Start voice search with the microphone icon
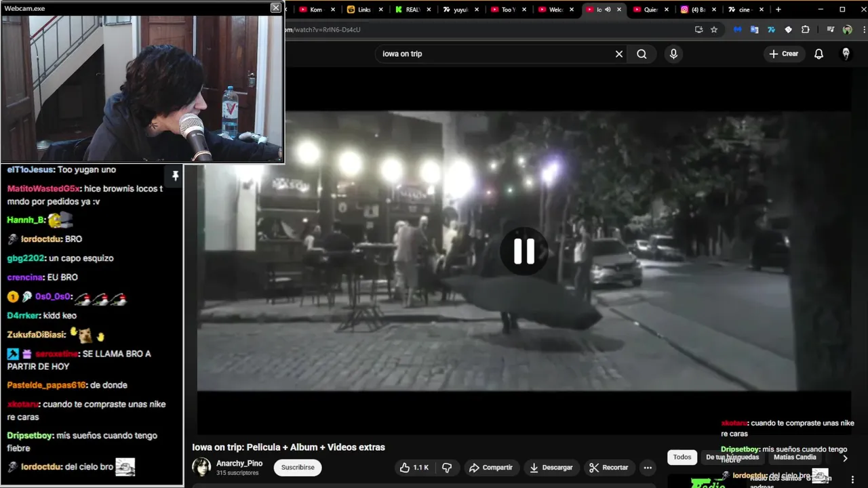 (673, 54)
